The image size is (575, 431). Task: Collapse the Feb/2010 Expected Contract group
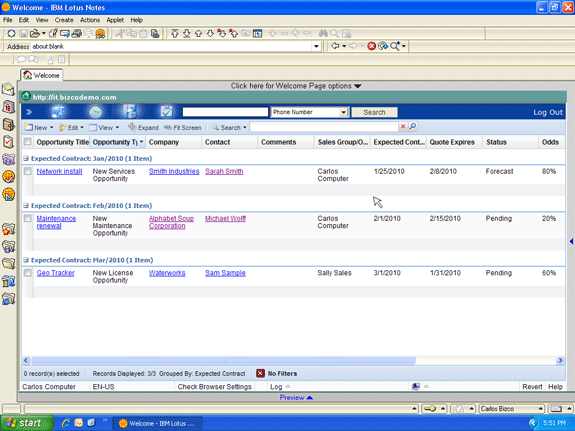(26, 205)
